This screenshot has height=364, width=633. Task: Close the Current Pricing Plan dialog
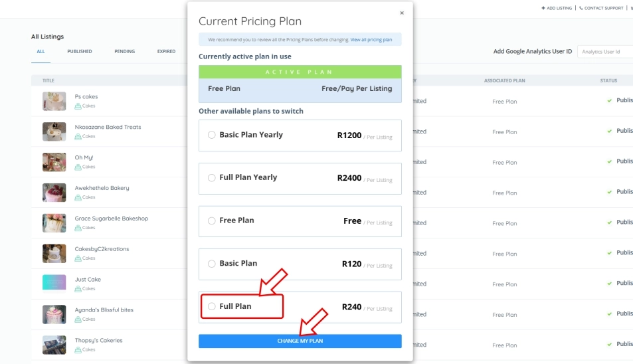coord(401,13)
